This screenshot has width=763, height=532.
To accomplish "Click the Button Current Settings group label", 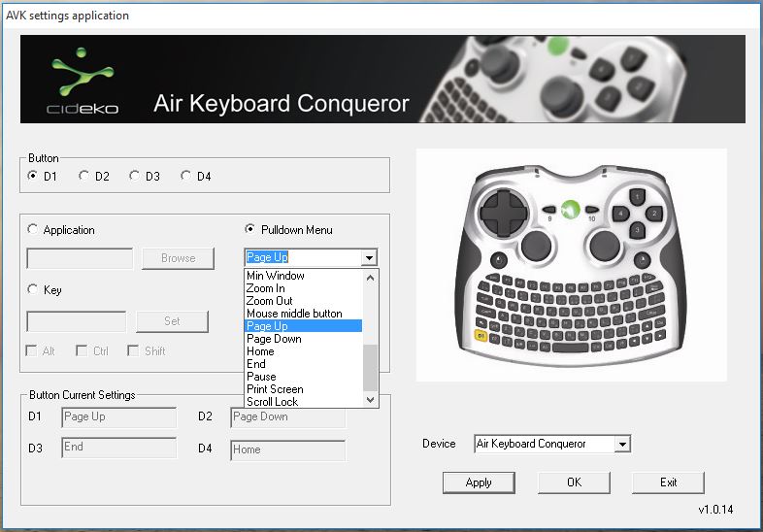I will [83, 395].
